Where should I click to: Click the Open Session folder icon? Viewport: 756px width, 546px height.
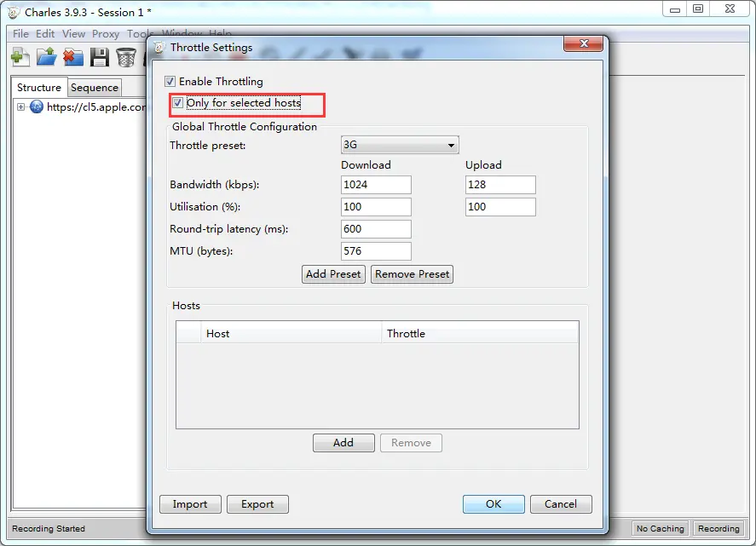[x=47, y=57]
